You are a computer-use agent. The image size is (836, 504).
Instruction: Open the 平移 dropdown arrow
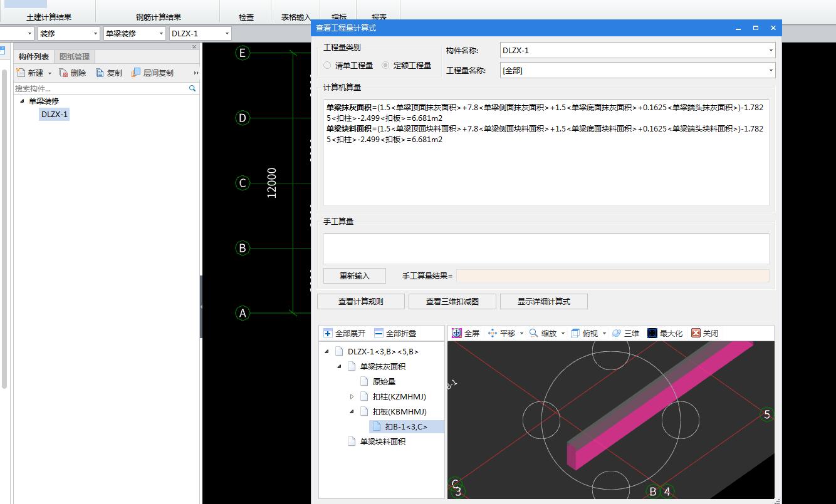pos(521,334)
